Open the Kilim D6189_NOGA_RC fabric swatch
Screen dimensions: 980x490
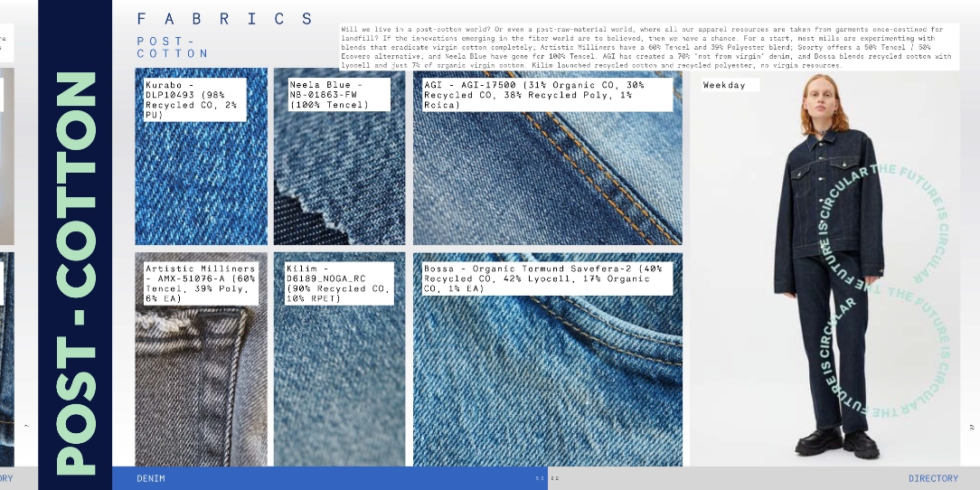pos(339,360)
